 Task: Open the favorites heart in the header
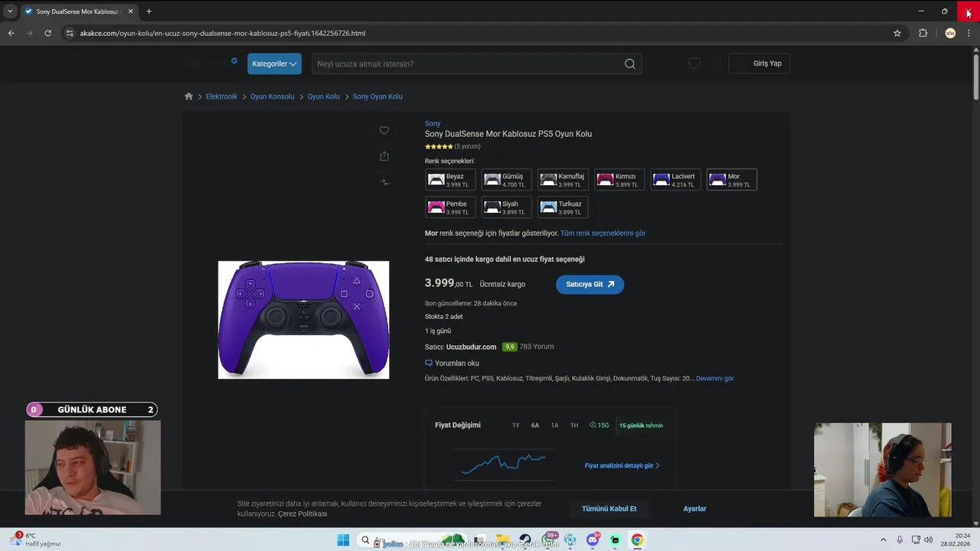tap(694, 64)
